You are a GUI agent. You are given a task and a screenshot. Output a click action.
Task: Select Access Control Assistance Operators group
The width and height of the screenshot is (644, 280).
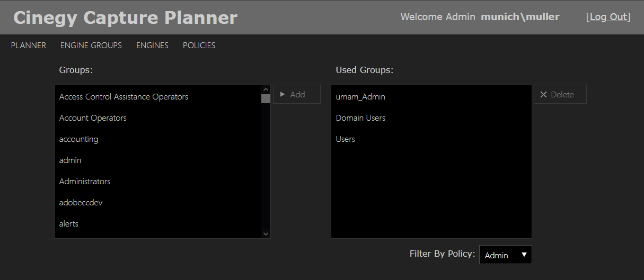[x=158, y=97]
